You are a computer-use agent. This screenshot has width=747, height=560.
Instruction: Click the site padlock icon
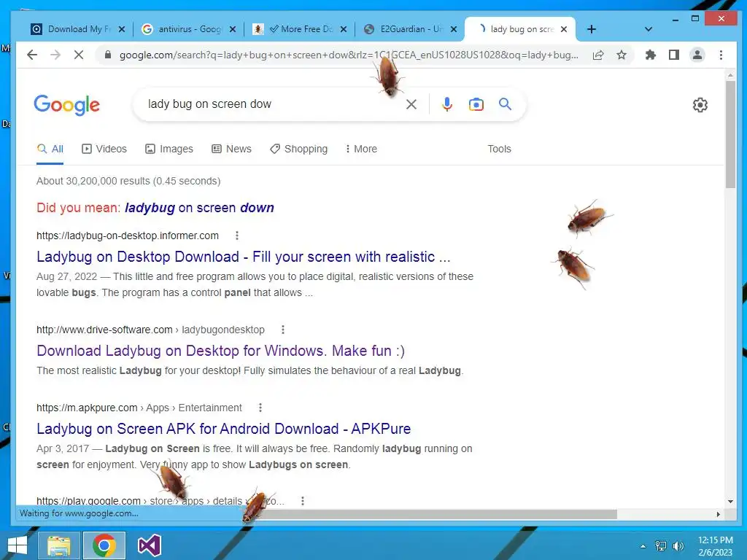[x=108, y=55]
